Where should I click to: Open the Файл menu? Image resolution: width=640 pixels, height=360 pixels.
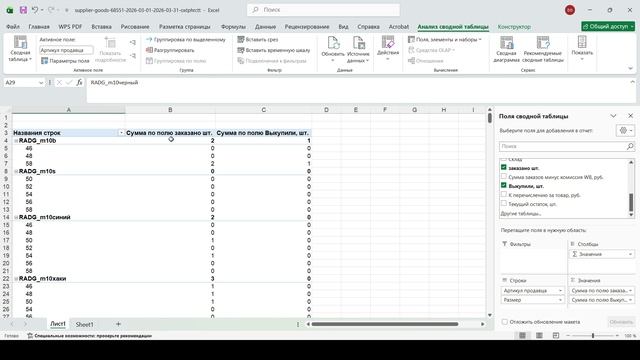pos(13,27)
